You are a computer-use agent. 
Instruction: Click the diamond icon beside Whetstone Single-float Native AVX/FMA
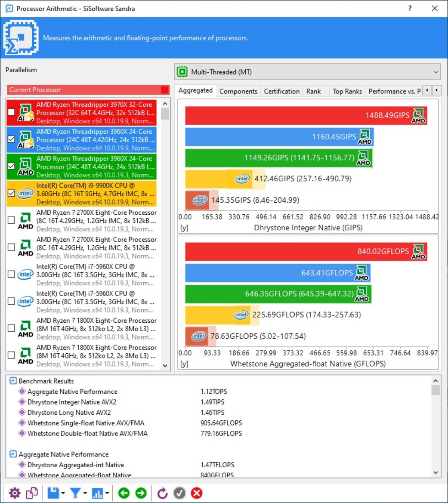pyautogui.click(x=22, y=423)
